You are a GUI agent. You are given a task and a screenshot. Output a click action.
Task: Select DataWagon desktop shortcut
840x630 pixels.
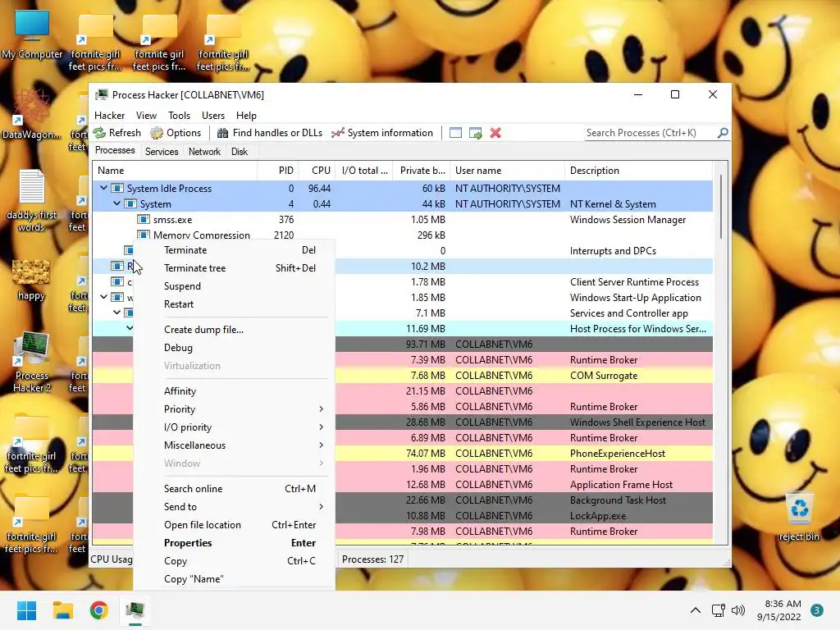[31, 114]
